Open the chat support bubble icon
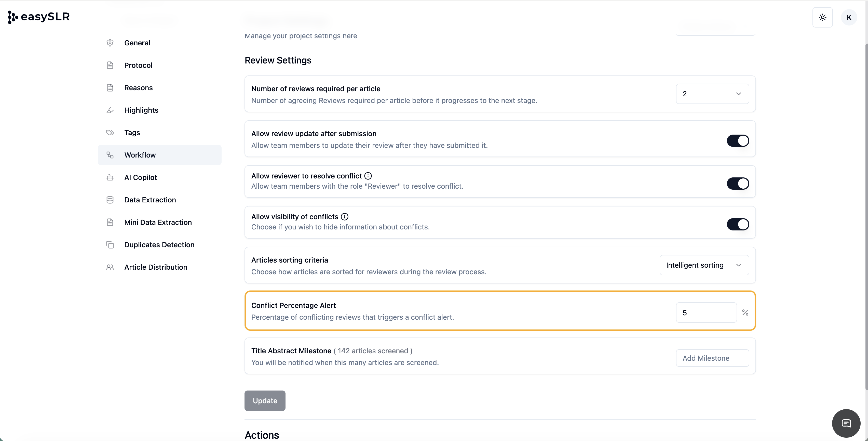The height and width of the screenshot is (441, 868). pyautogui.click(x=846, y=423)
